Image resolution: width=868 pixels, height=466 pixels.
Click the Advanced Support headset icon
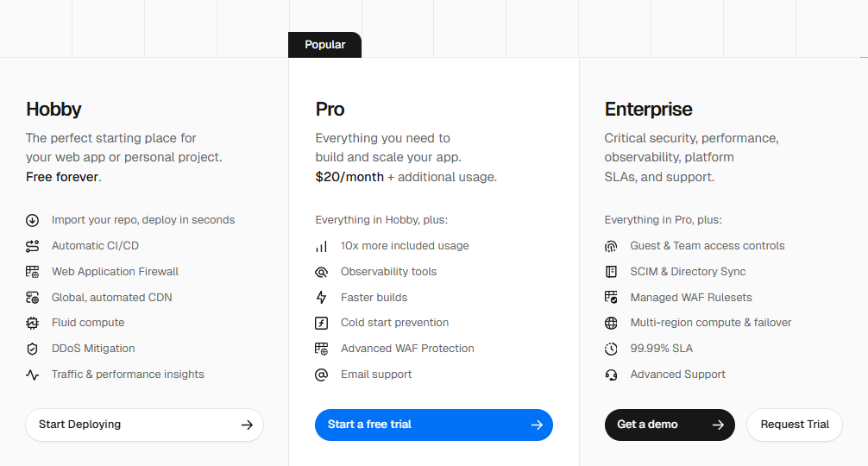612,375
